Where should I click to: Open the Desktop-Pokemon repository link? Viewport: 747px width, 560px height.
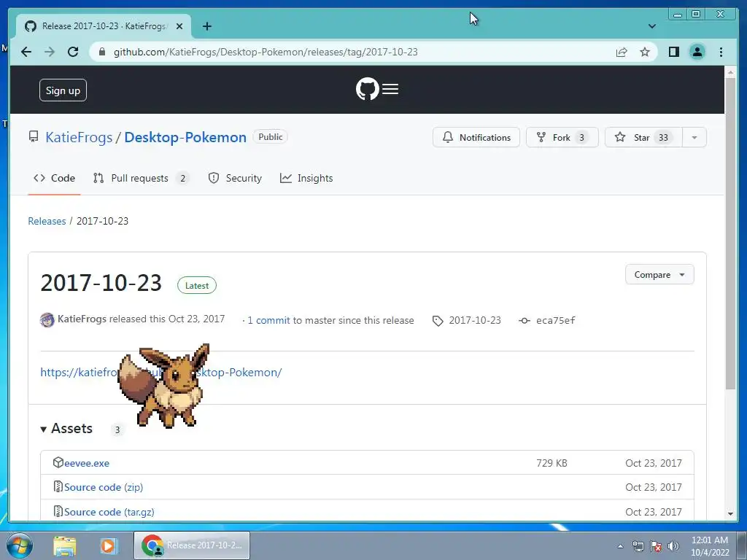185,138
